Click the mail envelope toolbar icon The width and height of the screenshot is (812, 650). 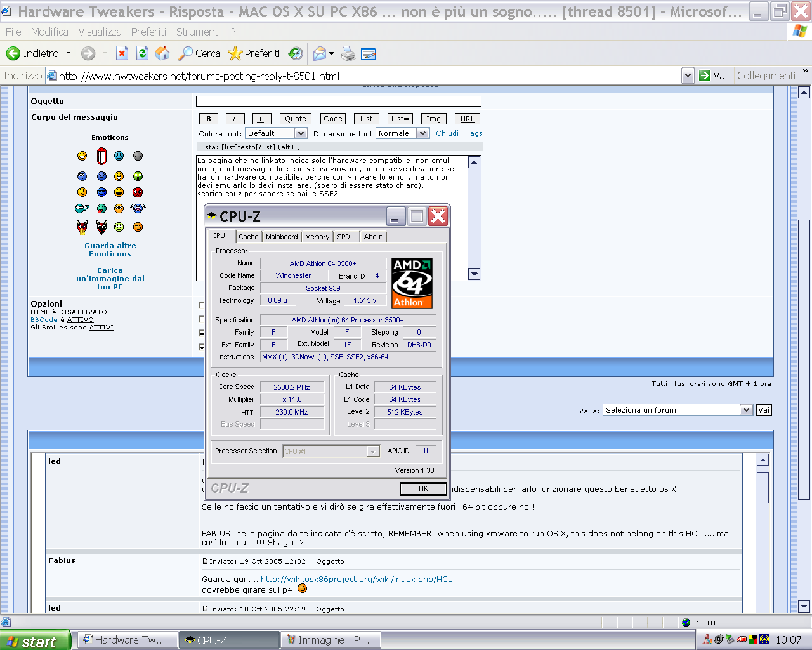pyautogui.click(x=320, y=54)
